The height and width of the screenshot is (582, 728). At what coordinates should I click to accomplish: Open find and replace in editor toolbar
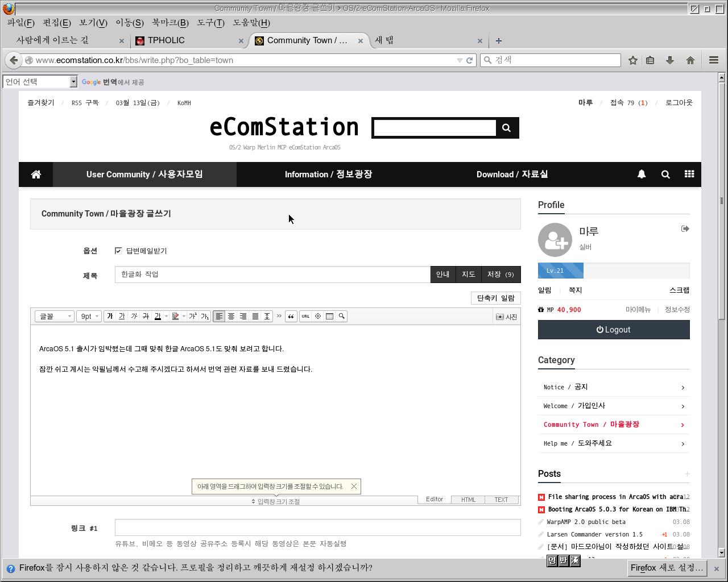(341, 317)
